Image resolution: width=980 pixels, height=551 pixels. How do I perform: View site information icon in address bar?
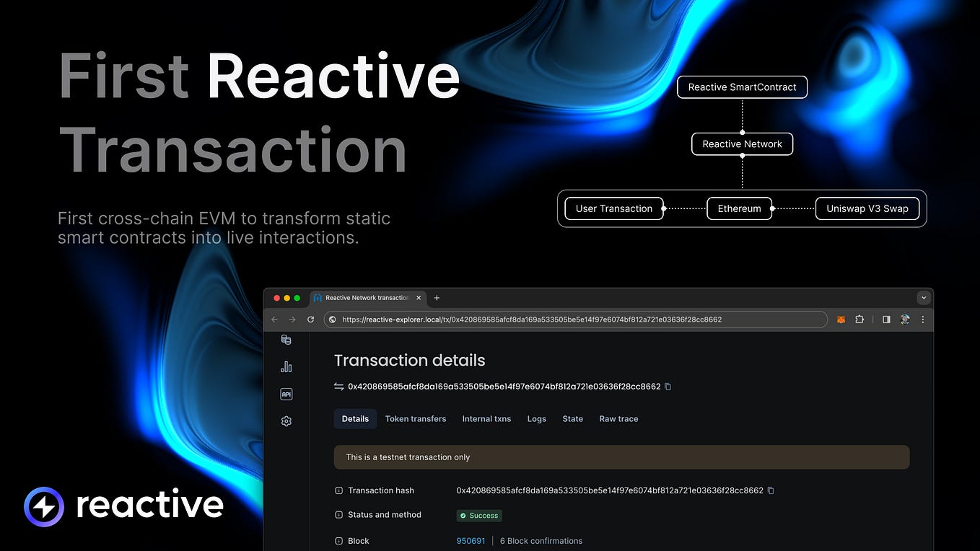tap(332, 319)
